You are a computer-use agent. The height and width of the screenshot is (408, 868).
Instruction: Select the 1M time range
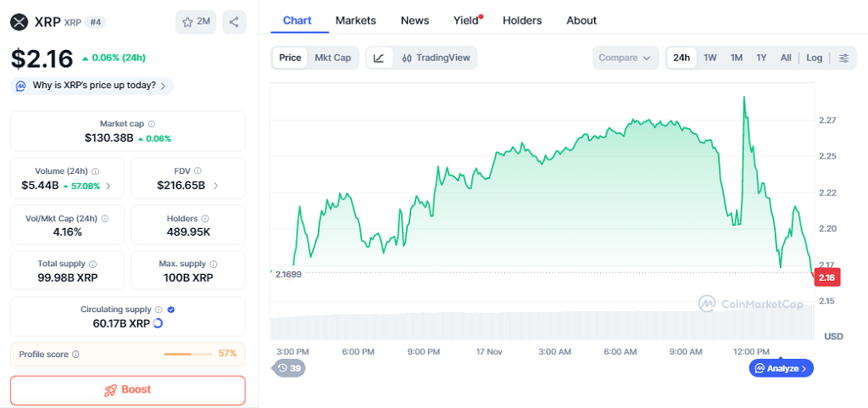(x=737, y=58)
